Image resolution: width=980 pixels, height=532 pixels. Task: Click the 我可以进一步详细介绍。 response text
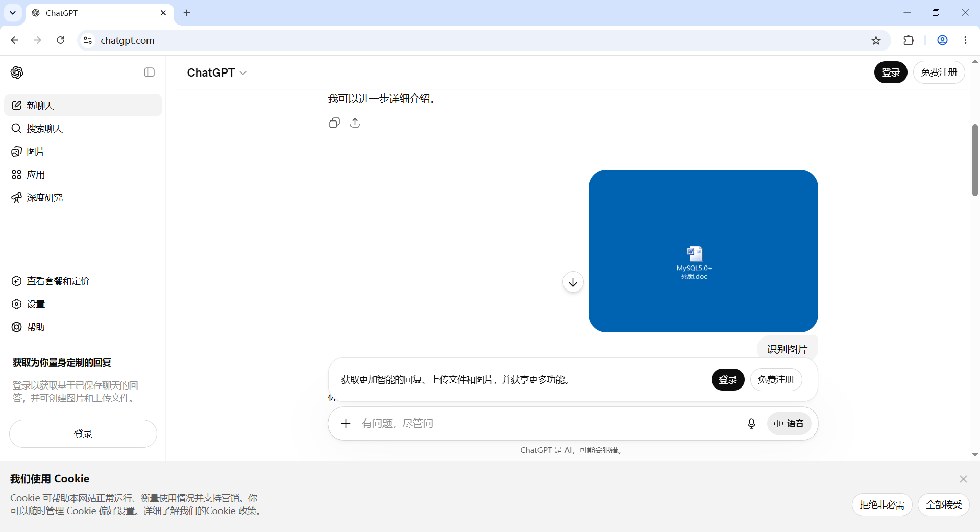(x=383, y=99)
